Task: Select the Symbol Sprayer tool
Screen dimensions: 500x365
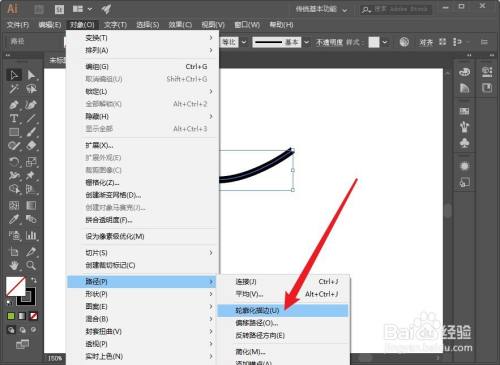Action: pyautogui.click(x=14, y=235)
